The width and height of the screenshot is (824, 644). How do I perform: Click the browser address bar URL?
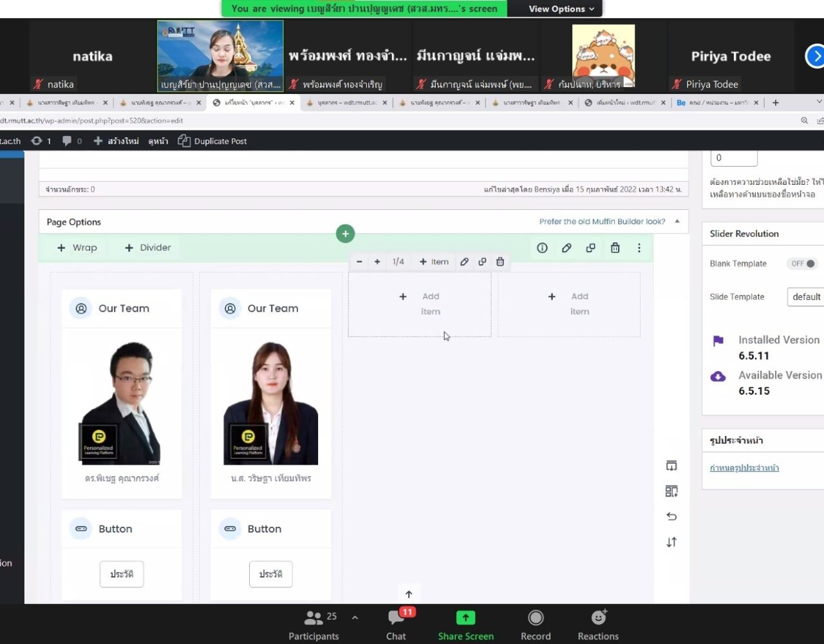(91, 120)
